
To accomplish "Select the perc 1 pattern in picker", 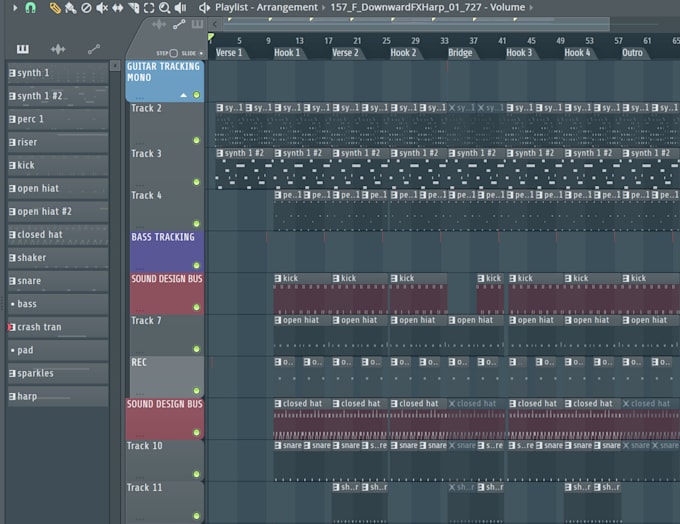I will pos(58,119).
